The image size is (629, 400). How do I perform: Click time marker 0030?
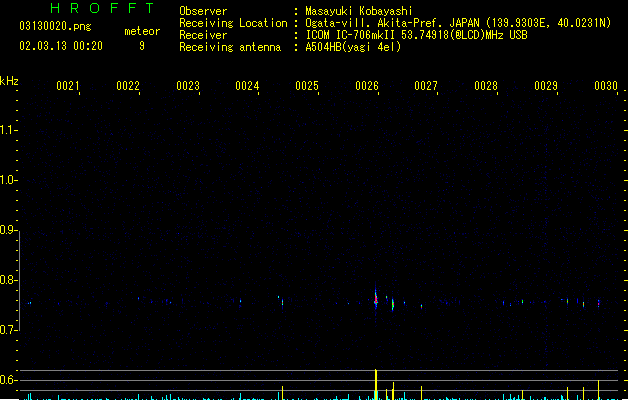tap(606, 86)
